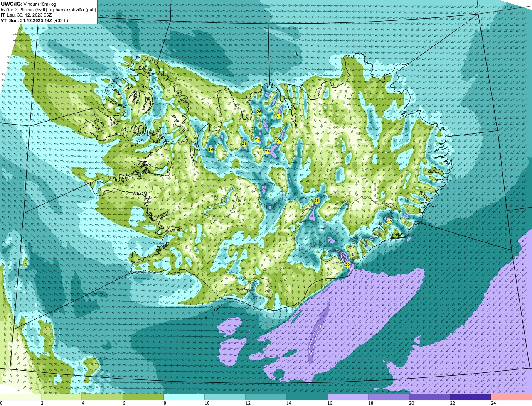Screen dimensions: 532x406
Task: Select the "IT: Lau. 30. 12. 2023 06Z" line
Action: (26, 15)
